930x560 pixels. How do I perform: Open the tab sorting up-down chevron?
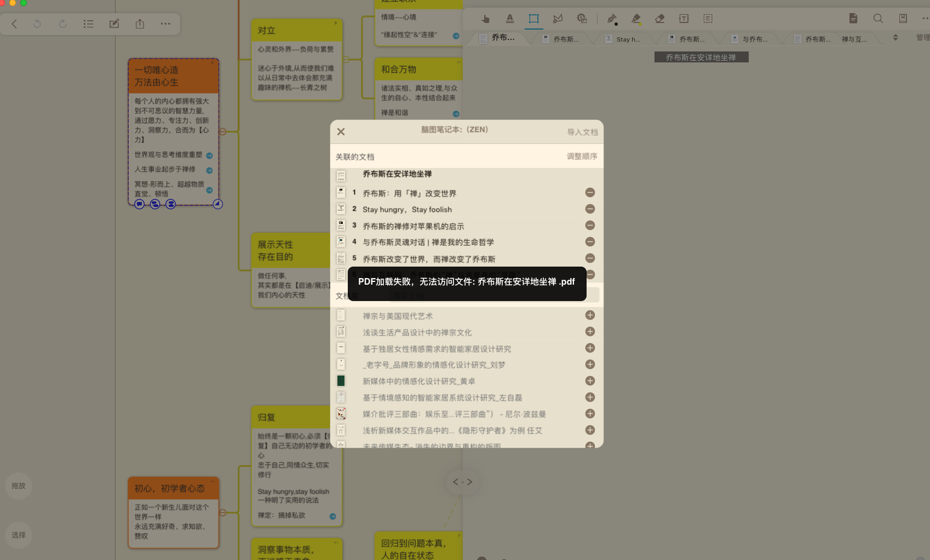click(895, 37)
